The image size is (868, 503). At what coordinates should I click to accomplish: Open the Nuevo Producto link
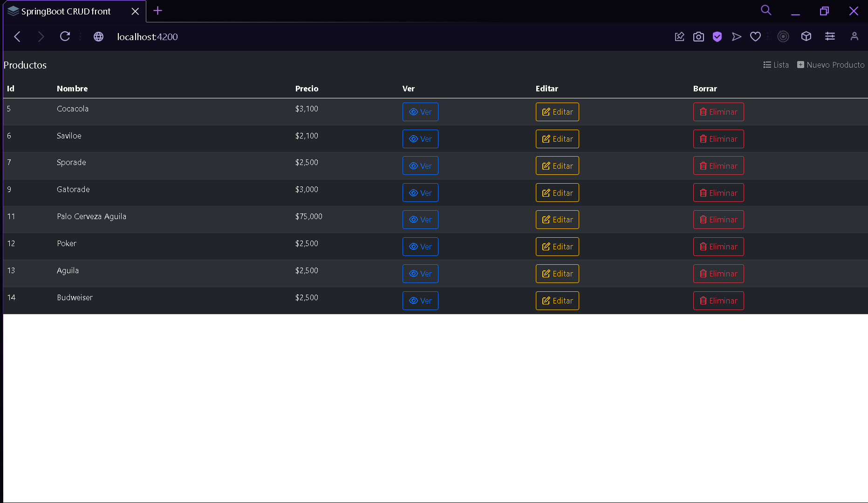pyautogui.click(x=831, y=65)
